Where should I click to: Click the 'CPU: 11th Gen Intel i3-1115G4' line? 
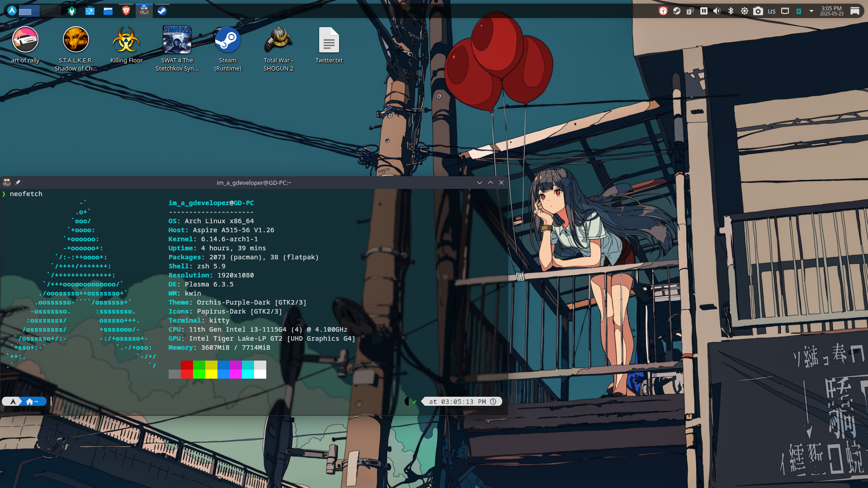pos(258,329)
